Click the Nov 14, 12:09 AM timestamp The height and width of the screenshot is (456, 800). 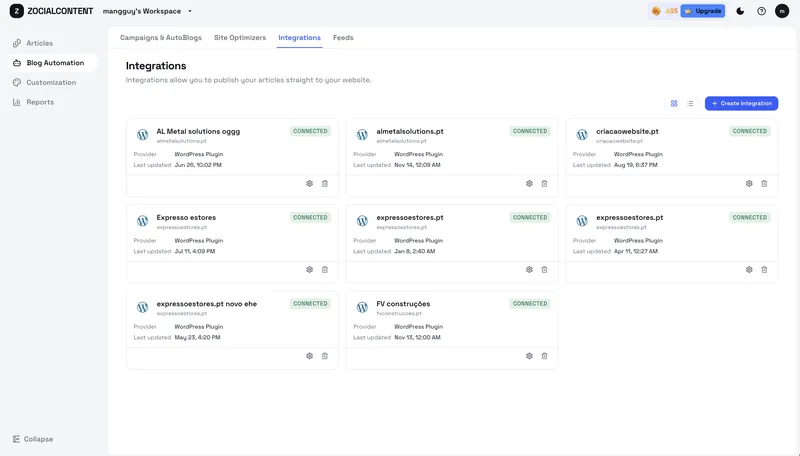(x=417, y=165)
